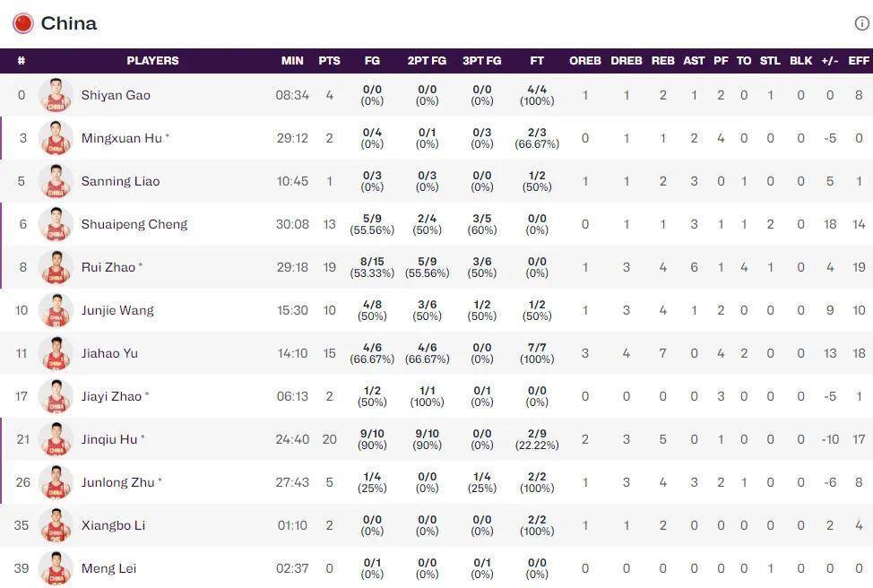Click Junlong Zhu player name
The image size is (873, 588).
(x=118, y=482)
